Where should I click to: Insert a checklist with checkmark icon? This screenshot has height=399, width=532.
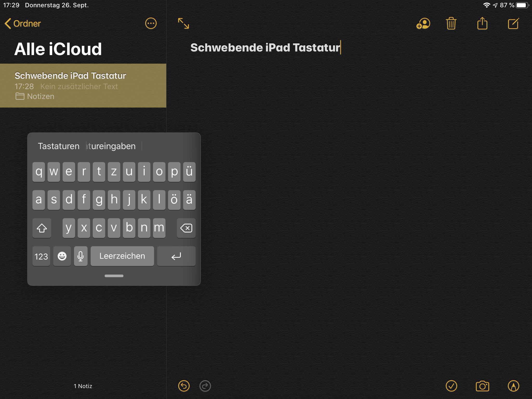pos(451,386)
